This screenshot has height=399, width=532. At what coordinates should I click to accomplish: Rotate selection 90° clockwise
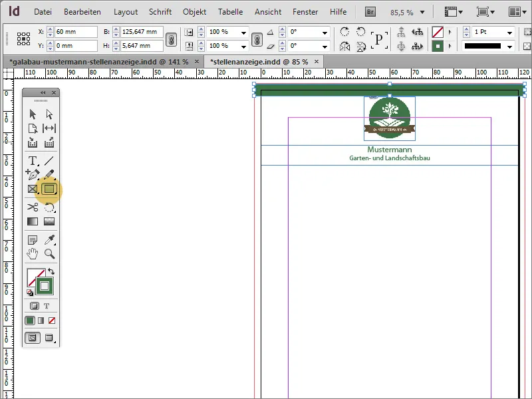tap(344, 31)
